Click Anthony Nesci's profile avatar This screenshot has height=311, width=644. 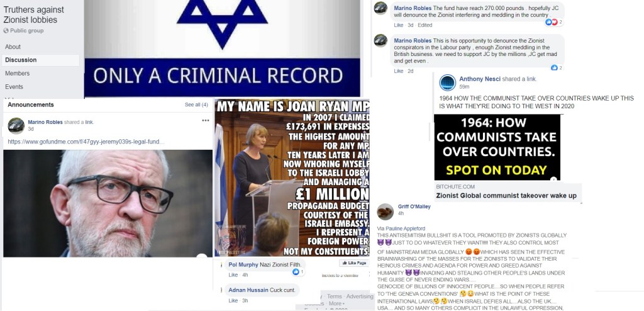(447, 82)
